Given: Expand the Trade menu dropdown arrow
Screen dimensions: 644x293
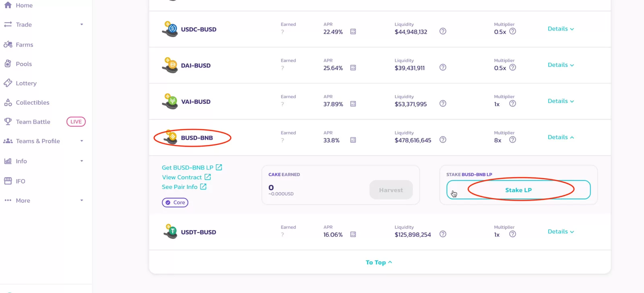Looking at the screenshot, I should pyautogui.click(x=82, y=25).
